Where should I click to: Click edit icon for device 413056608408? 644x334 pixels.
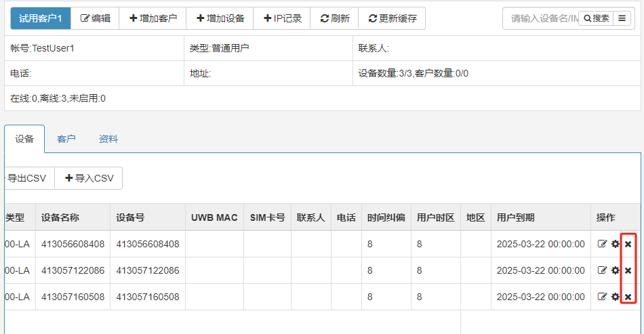[x=602, y=244]
